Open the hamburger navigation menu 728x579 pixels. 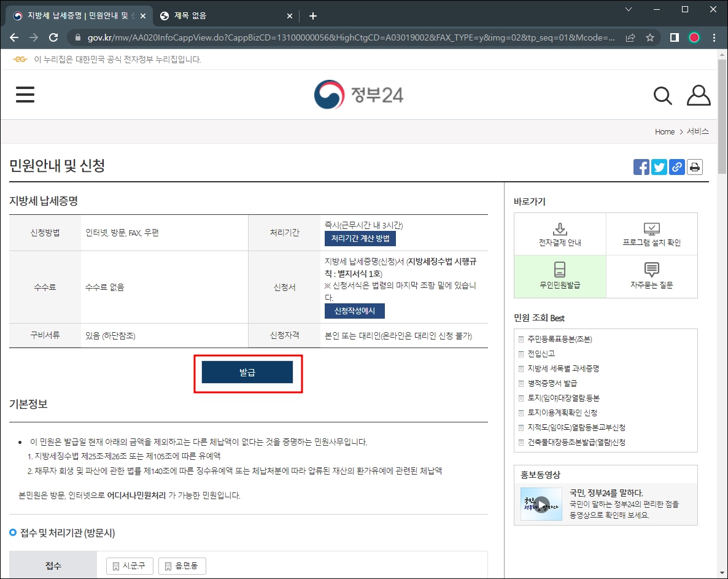25,95
